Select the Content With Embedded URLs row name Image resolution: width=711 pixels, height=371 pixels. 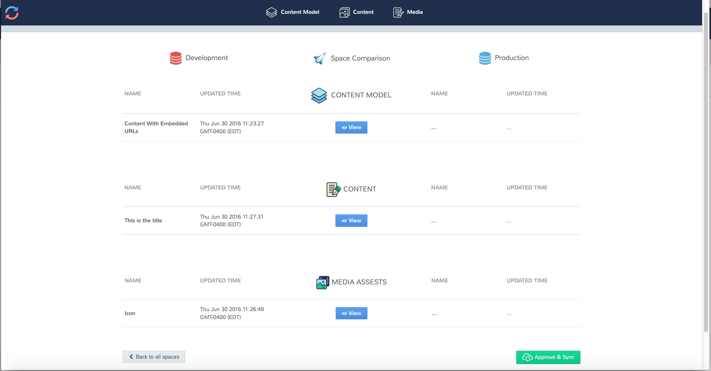tap(156, 127)
